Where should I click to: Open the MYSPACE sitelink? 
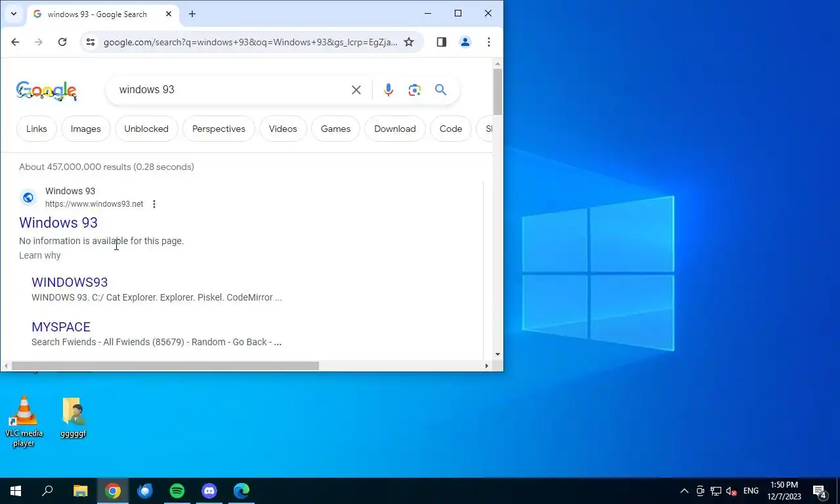point(61,327)
